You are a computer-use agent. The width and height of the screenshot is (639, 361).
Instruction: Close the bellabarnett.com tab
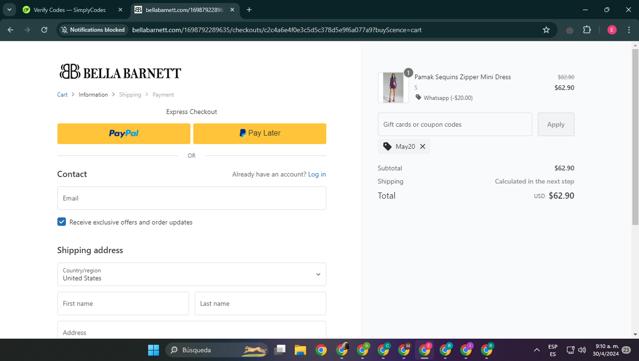pos(232,10)
